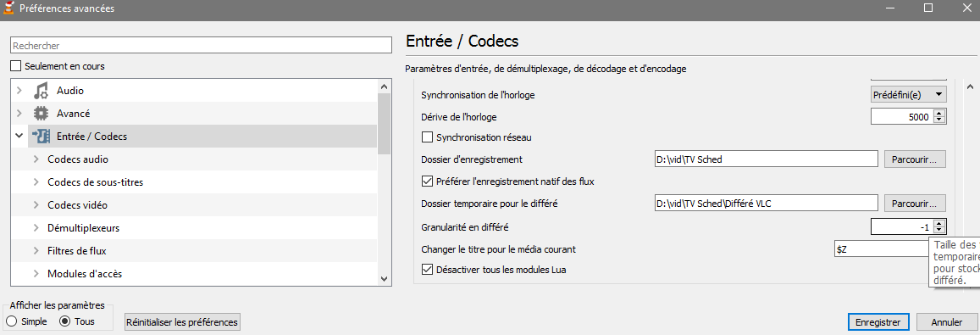Viewport: 980px width, 335px height.
Task: Click the Dossier d'enregistrement path field
Action: pos(767,159)
